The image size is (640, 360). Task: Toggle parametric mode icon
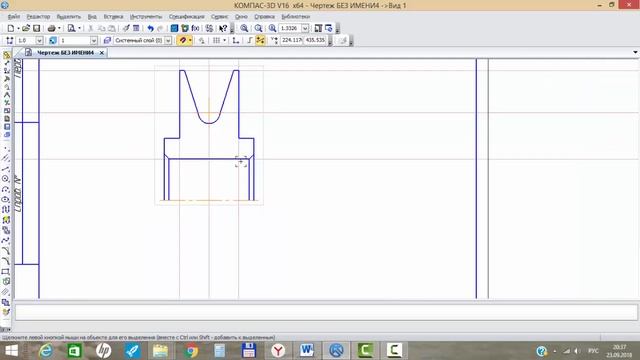click(201, 40)
